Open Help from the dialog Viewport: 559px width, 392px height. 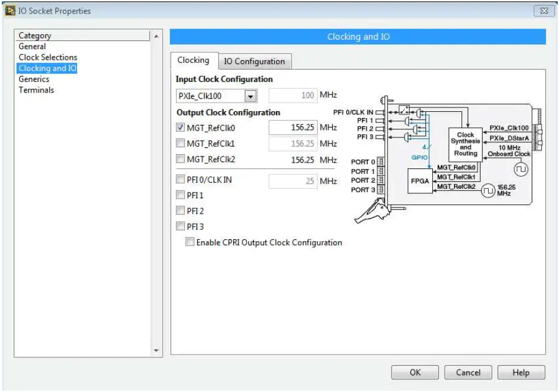(522, 372)
